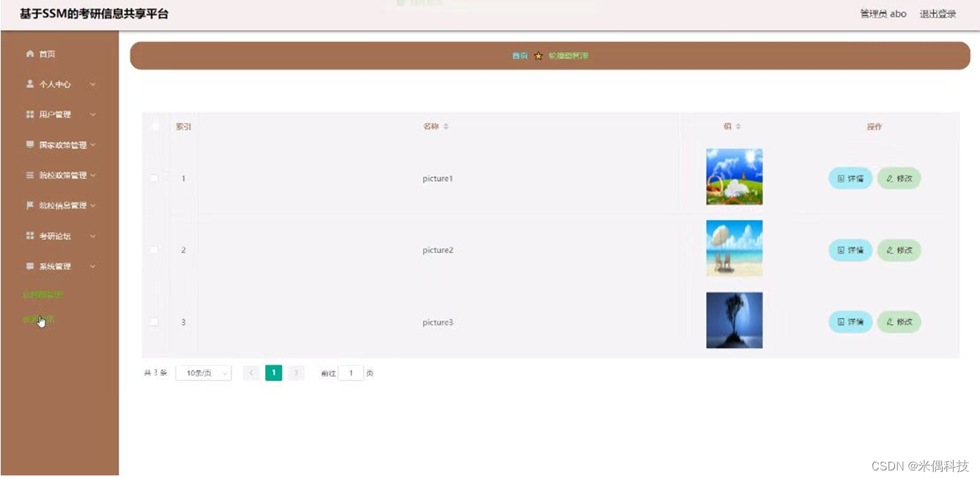Click 管理员 abo account label
This screenshot has height=479, width=980.
pyautogui.click(x=883, y=14)
